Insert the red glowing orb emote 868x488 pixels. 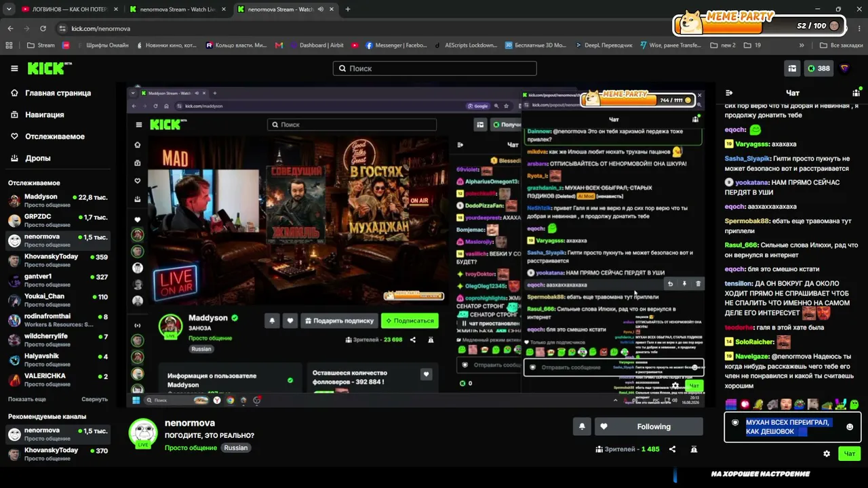click(x=745, y=405)
